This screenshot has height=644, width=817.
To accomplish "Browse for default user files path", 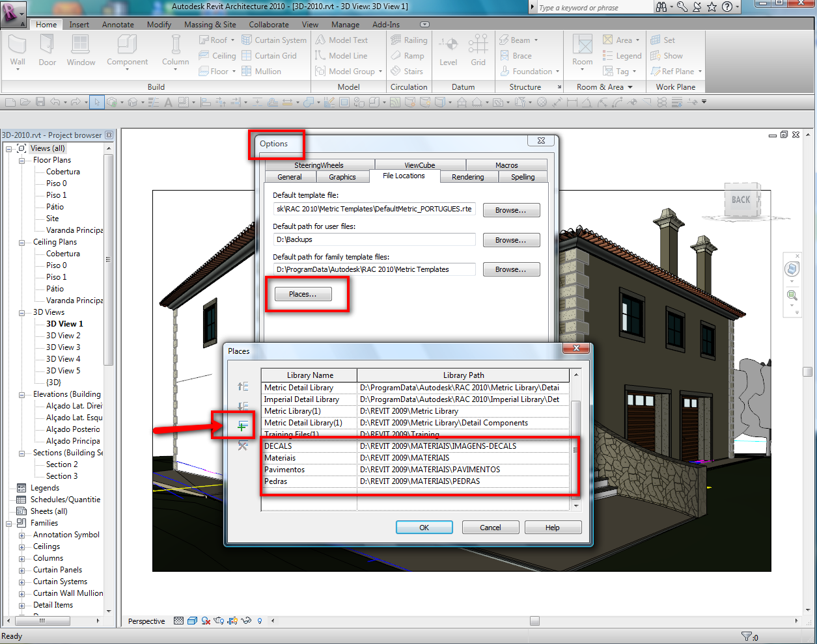I will [511, 240].
